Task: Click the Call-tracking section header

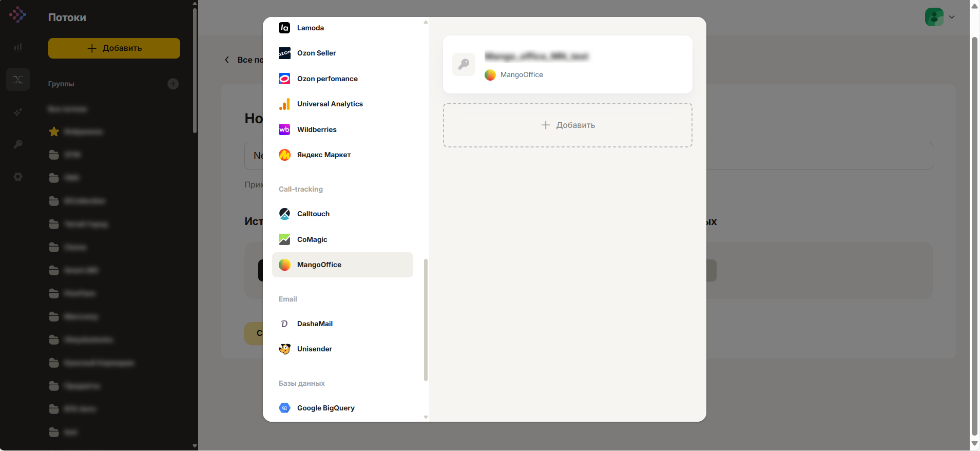Action: click(x=301, y=189)
